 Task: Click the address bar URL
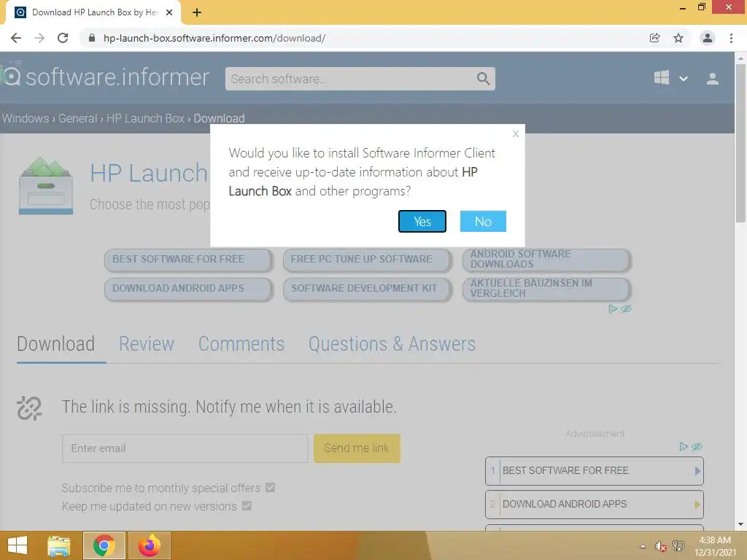[214, 38]
